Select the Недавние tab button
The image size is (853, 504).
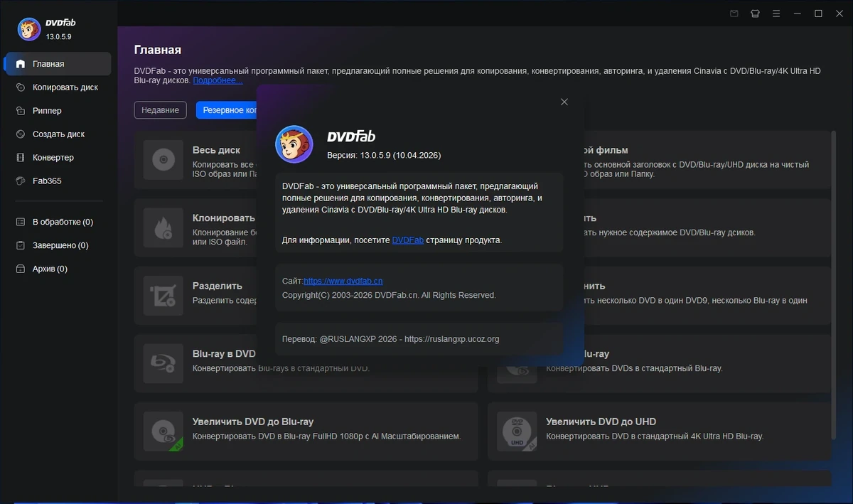[x=161, y=110]
